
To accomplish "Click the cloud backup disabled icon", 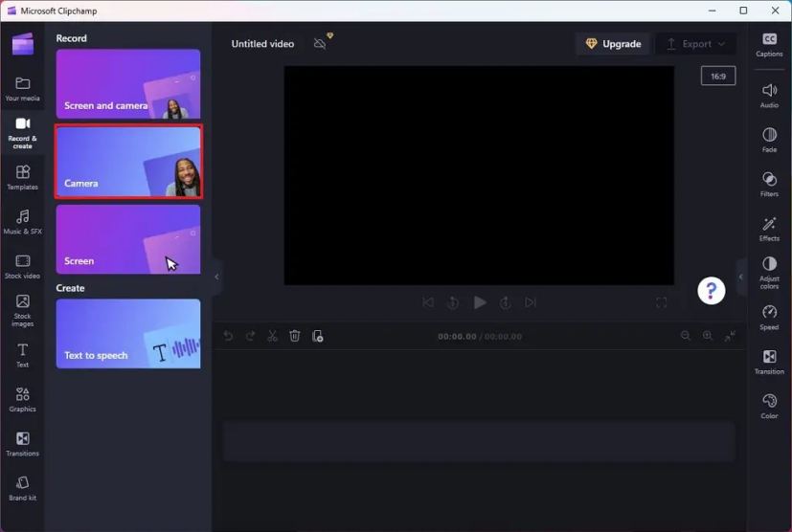I will tap(320, 44).
